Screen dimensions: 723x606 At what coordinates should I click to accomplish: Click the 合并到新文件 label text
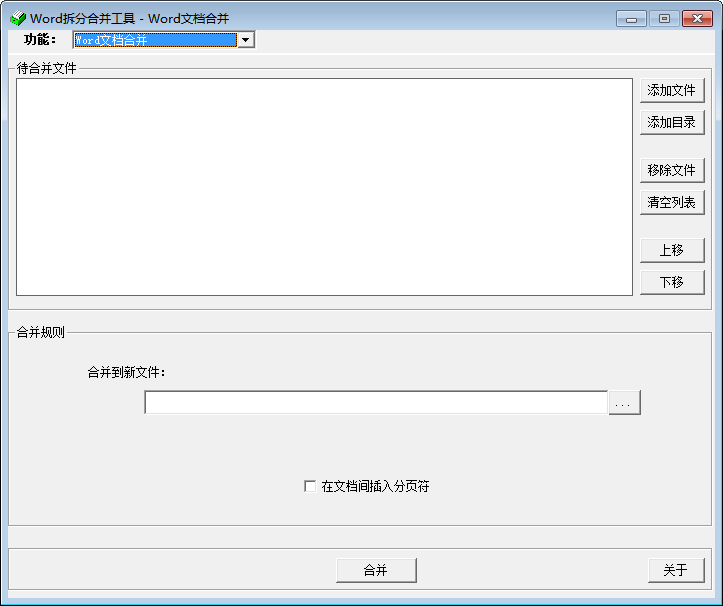(x=126, y=372)
